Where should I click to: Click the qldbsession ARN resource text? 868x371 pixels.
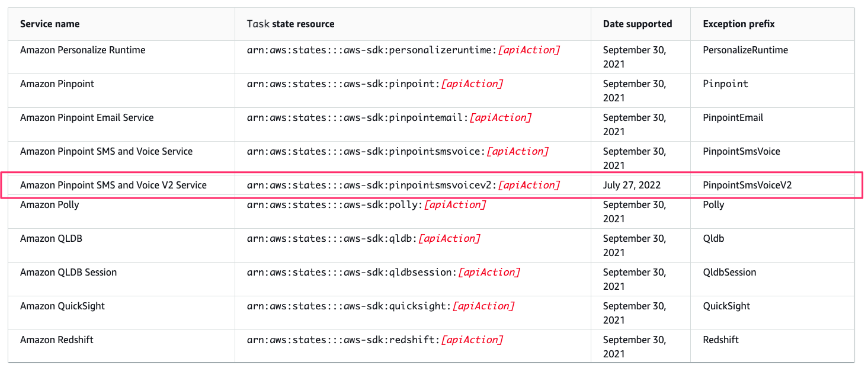click(383, 273)
